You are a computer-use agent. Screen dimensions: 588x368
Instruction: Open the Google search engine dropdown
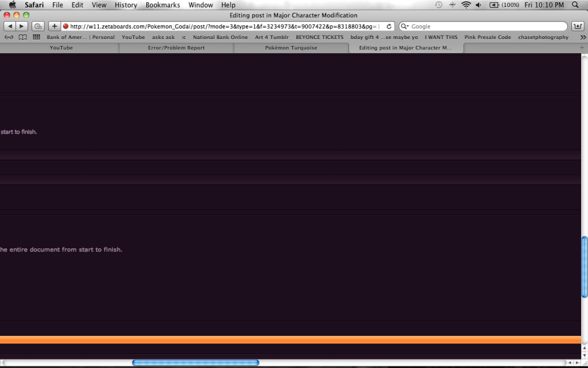click(404, 26)
